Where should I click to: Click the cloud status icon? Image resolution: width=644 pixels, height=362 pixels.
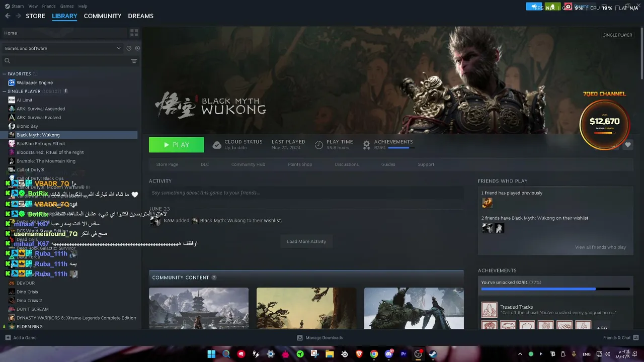(217, 145)
